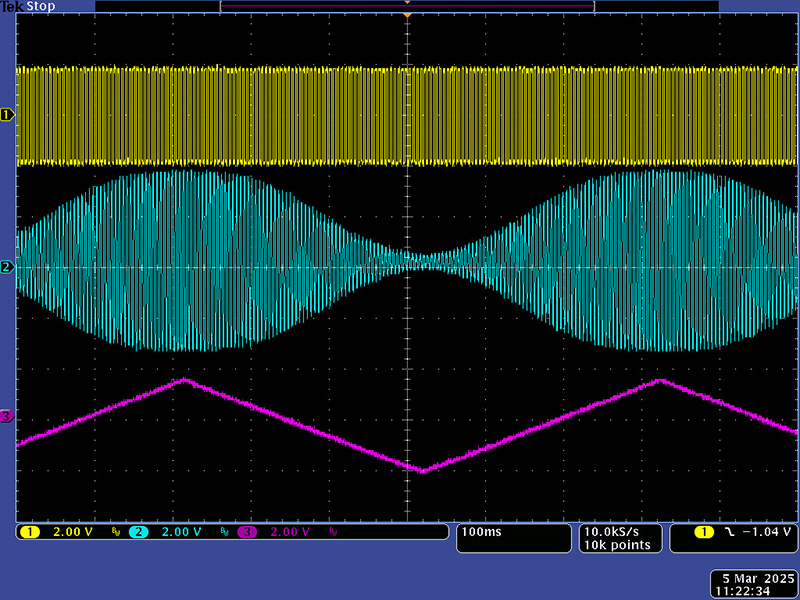Click the channel 3 magenta ground marker
This screenshot has width=800, height=600.
pos(7,416)
